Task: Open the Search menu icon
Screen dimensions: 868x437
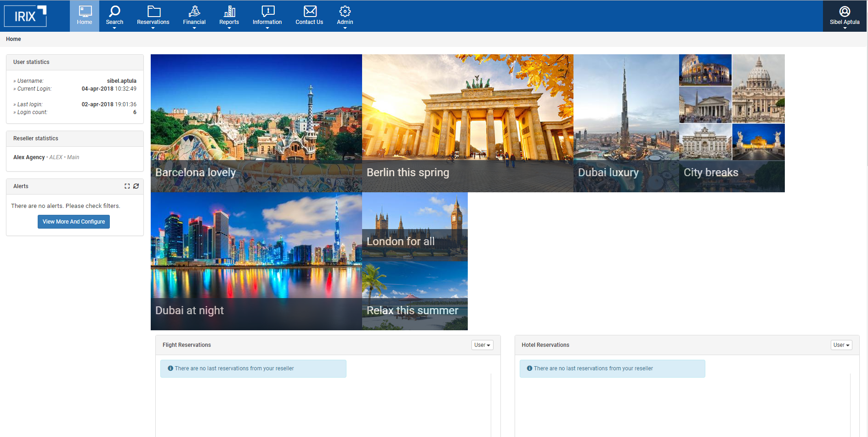Action: tap(114, 11)
